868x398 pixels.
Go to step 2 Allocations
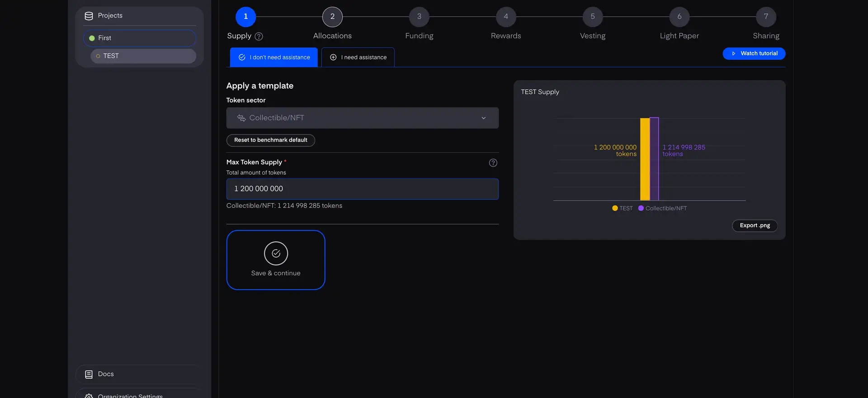pos(332,17)
